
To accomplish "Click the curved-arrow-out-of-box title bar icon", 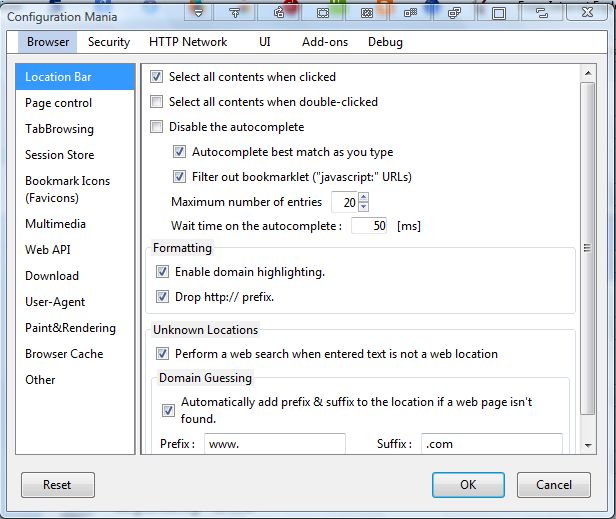I will [279, 13].
